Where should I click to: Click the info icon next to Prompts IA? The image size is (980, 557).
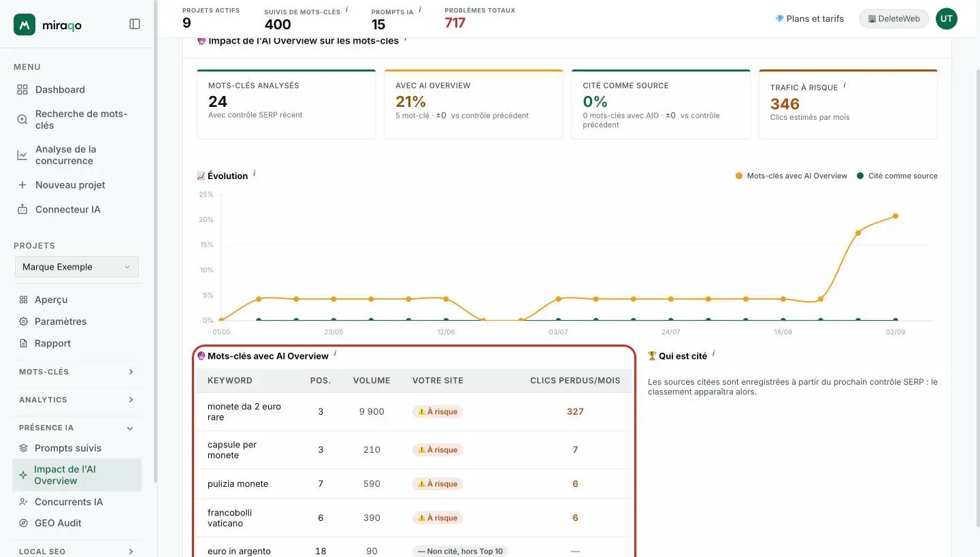coord(420,10)
